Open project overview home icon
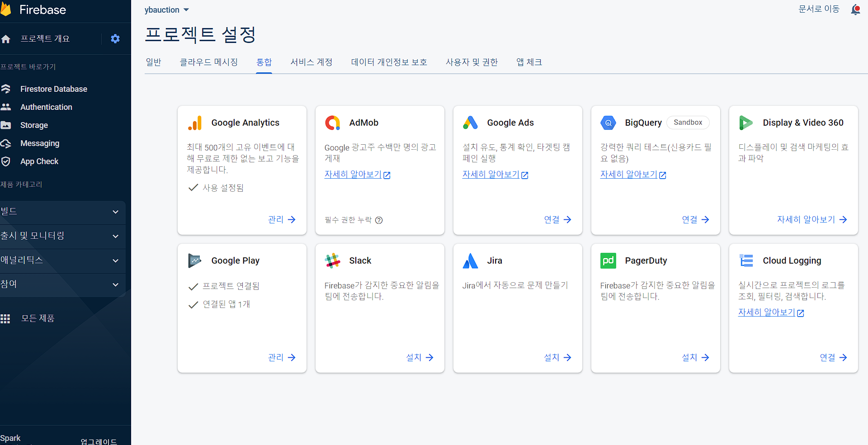The image size is (868, 445). pos(5,39)
